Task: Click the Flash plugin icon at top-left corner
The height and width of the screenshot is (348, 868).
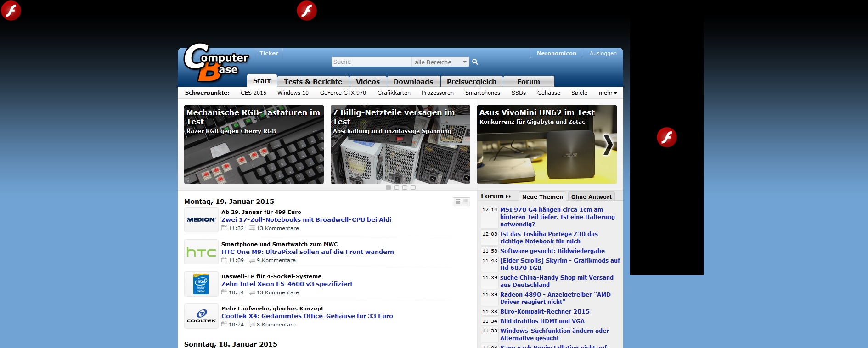Action: 11,11
